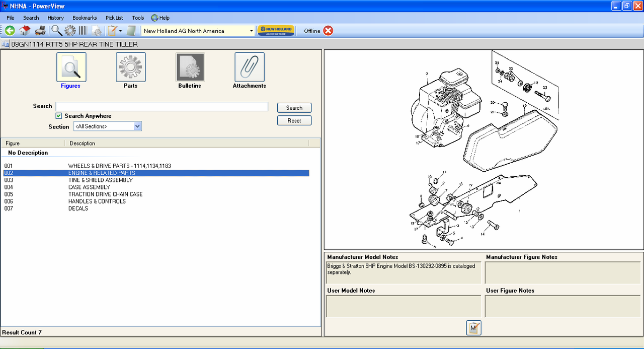The height and width of the screenshot is (349, 644).
Task: Open the Search menu
Action: click(31, 18)
